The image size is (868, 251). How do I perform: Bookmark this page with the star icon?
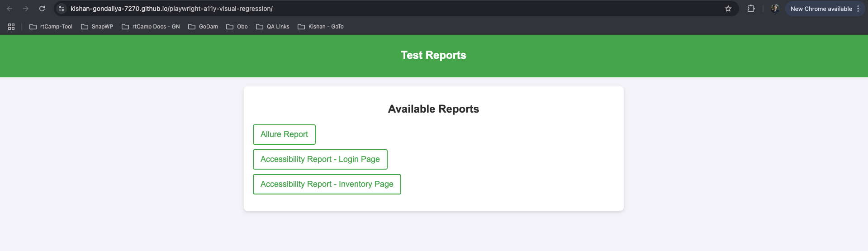tap(728, 9)
